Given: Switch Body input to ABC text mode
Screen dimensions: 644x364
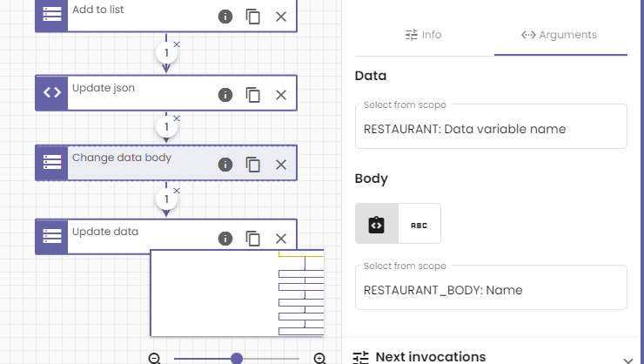Looking at the screenshot, I should coord(419,224).
